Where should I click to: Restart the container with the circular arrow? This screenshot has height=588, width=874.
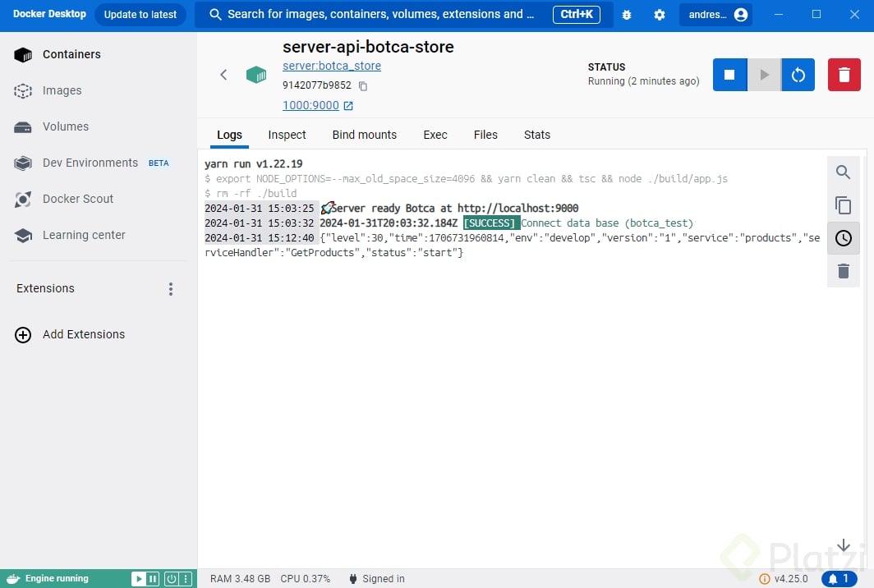coord(798,75)
